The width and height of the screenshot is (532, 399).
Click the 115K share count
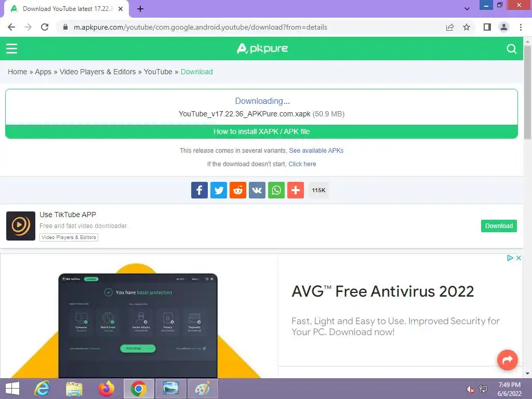pos(318,190)
